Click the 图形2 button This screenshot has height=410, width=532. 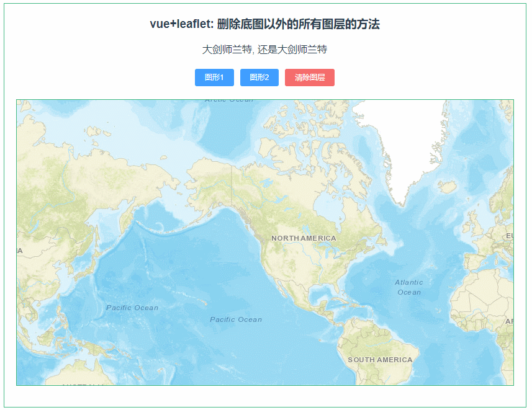[259, 78]
